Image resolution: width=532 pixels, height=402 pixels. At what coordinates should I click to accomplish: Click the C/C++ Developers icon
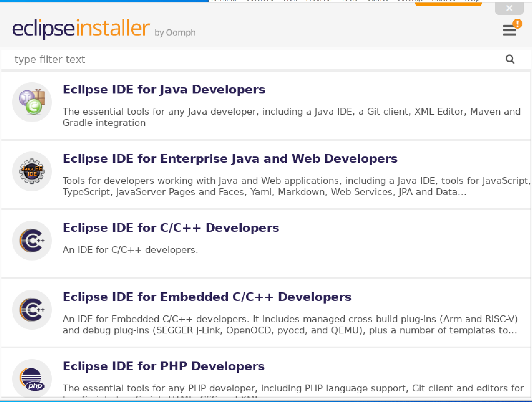[x=32, y=241]
